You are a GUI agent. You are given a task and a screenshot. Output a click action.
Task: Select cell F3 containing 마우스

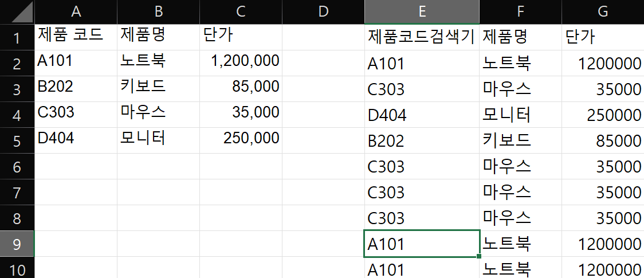click(x=520, y=89)
